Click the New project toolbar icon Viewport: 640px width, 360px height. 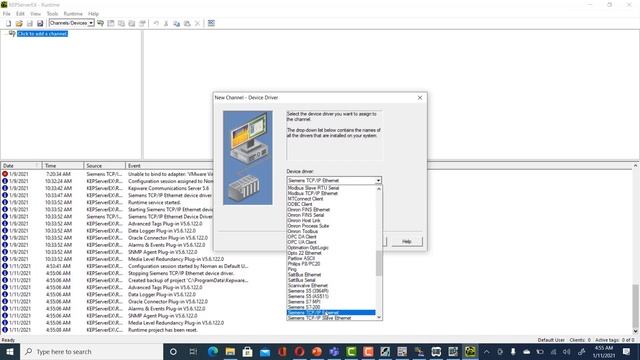point(9,23)
